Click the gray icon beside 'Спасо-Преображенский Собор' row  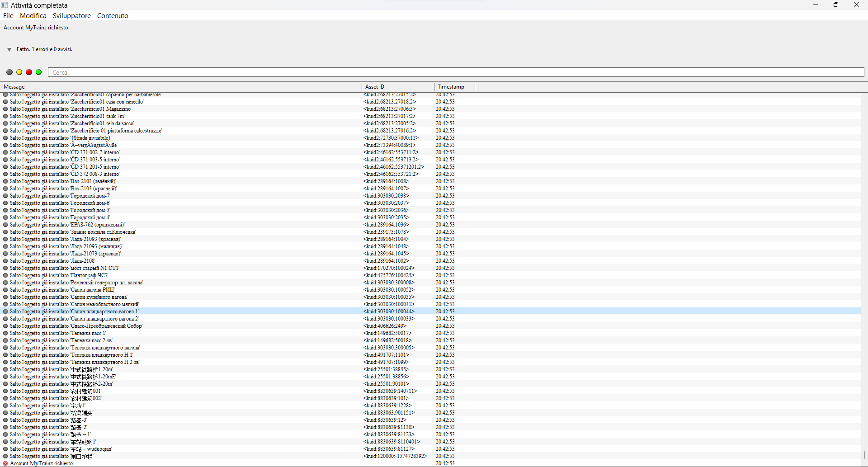(x=5, y=326)
